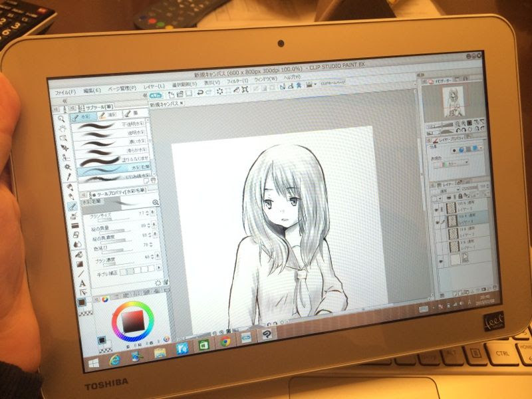Click the Clear layer toolbar icon
This screenshot has height=399, width=532.
pyautogui.click(x=220, y=92)
